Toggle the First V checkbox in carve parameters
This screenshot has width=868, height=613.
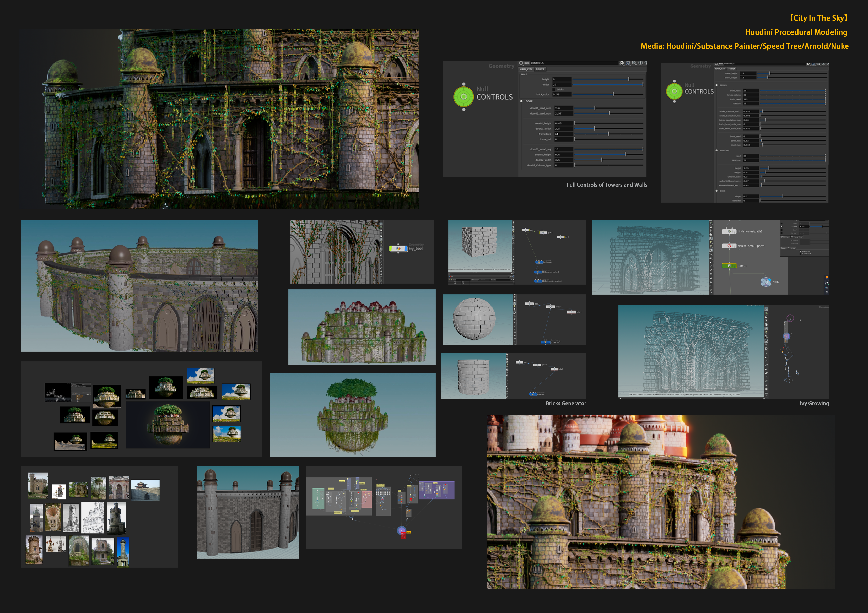point(782,230)
